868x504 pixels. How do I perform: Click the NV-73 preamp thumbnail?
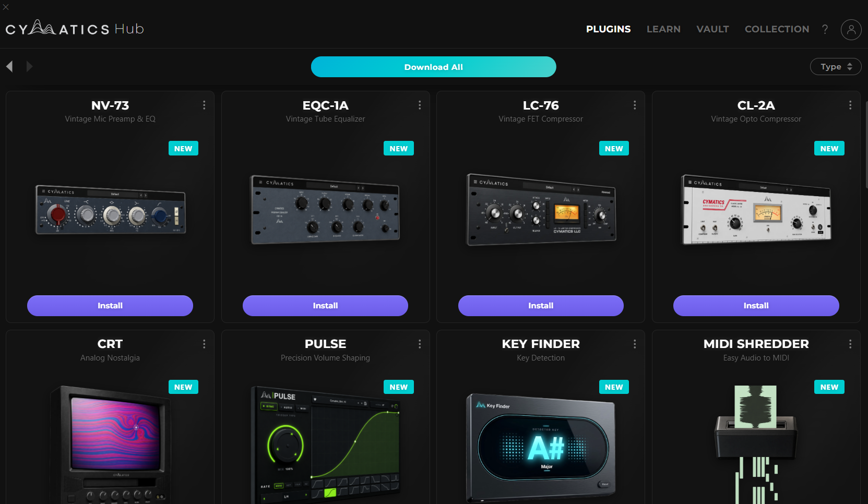111,210
